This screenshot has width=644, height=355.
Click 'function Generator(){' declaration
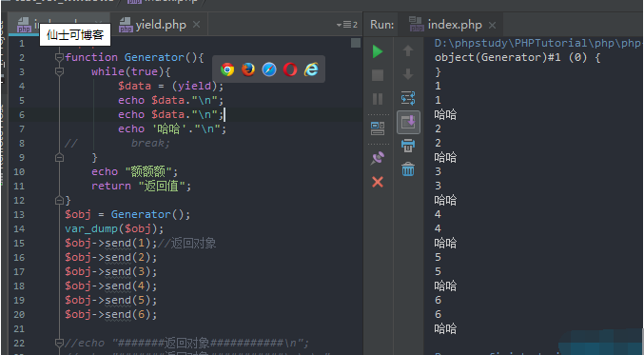click(x=134, y=57)
